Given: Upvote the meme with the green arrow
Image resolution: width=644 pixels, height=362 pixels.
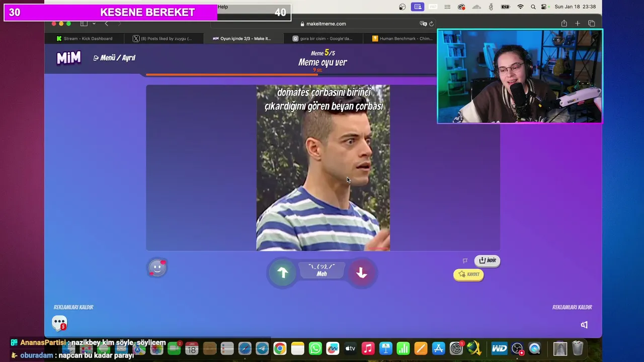Looking at the screenshot, I should [x=283, y=273].
